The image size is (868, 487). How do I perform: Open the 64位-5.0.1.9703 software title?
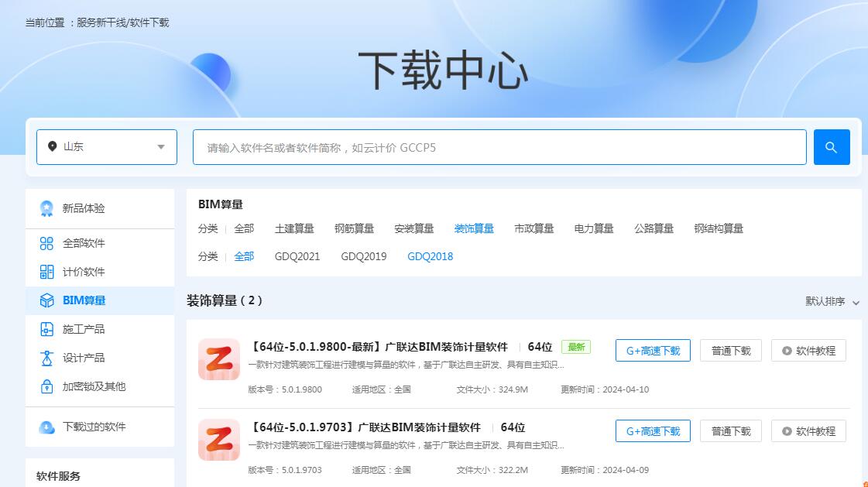point(364,427)
